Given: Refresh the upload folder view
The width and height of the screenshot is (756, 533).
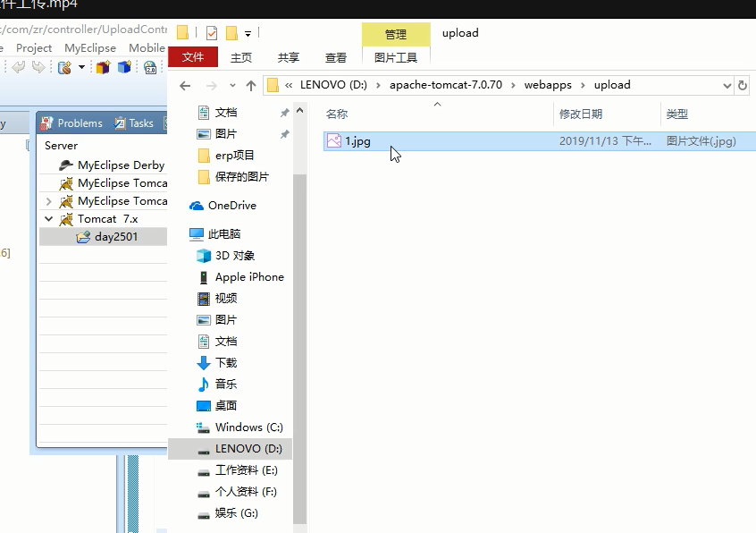Looking at the screenshot, I should click(743, 85).
